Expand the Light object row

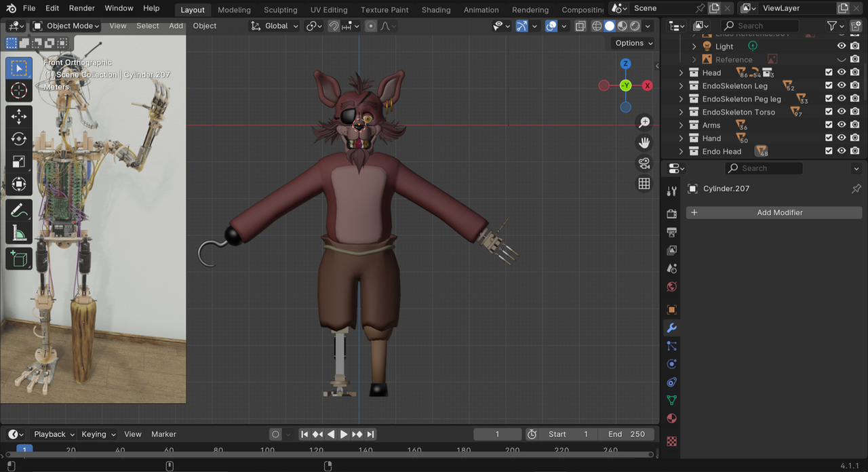(x=694, y=46)
